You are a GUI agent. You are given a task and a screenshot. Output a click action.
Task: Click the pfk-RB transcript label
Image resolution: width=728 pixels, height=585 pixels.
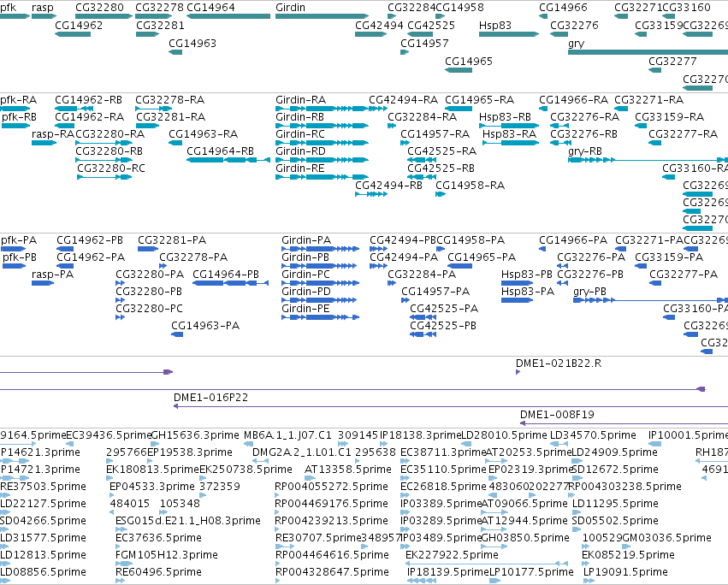(x=19, y=117)
